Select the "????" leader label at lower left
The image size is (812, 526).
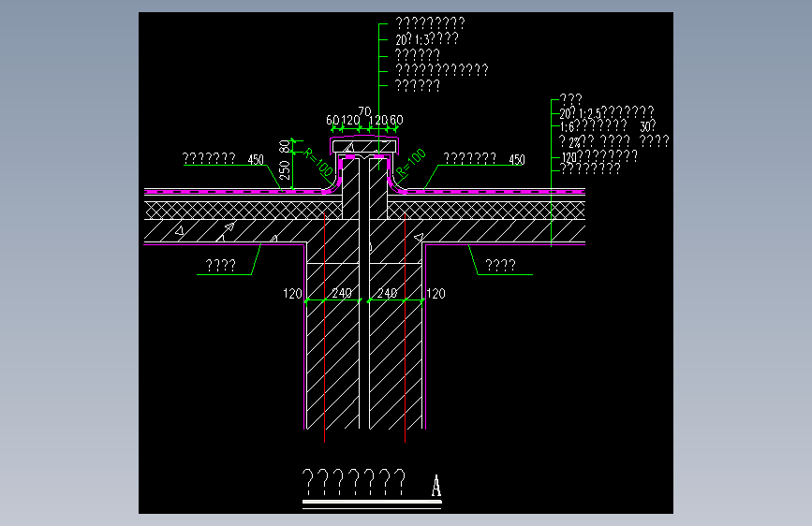click(221, 266)
